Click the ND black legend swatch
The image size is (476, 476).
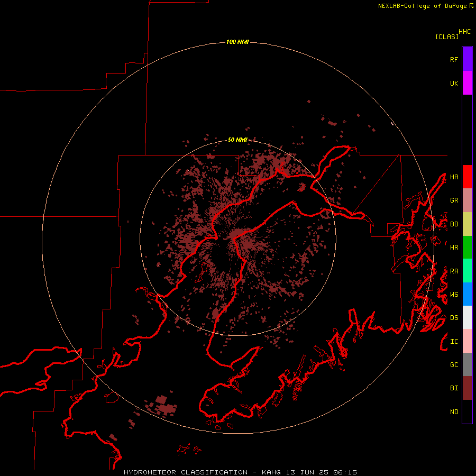(x=467, y=411)
